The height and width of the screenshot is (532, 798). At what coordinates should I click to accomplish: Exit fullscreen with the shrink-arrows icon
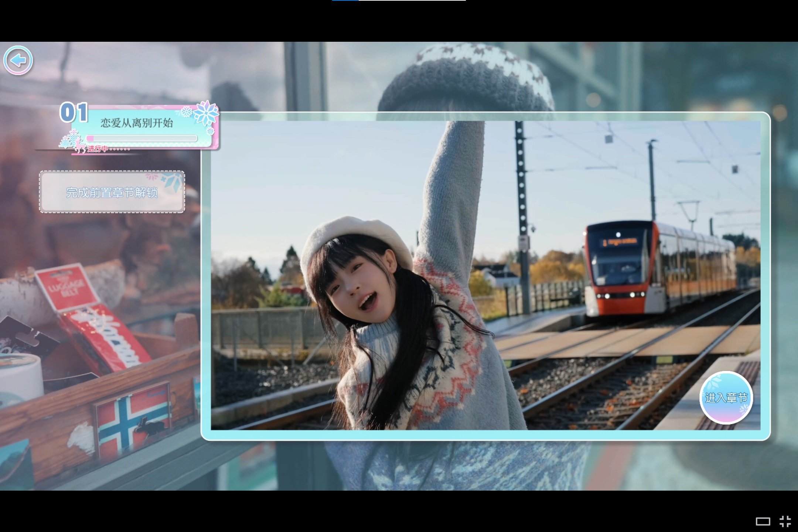point(785,521)
